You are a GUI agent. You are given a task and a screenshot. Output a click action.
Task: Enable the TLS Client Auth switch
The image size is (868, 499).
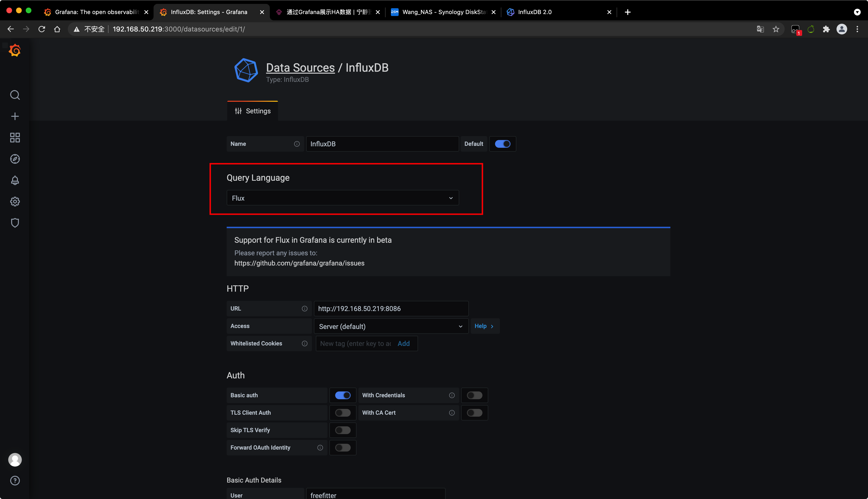pyautogui.click(x=342, y=413)
